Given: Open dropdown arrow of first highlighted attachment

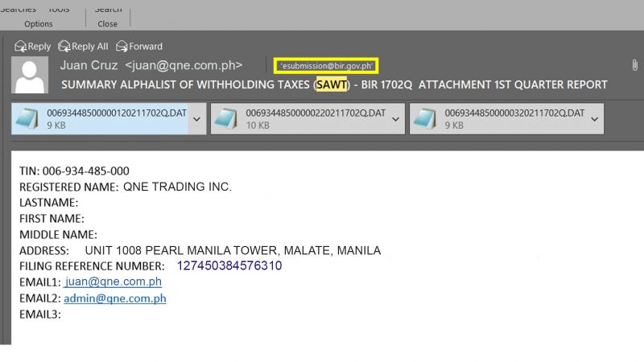Looking at the screenshot, I should (x=196, y=119).
